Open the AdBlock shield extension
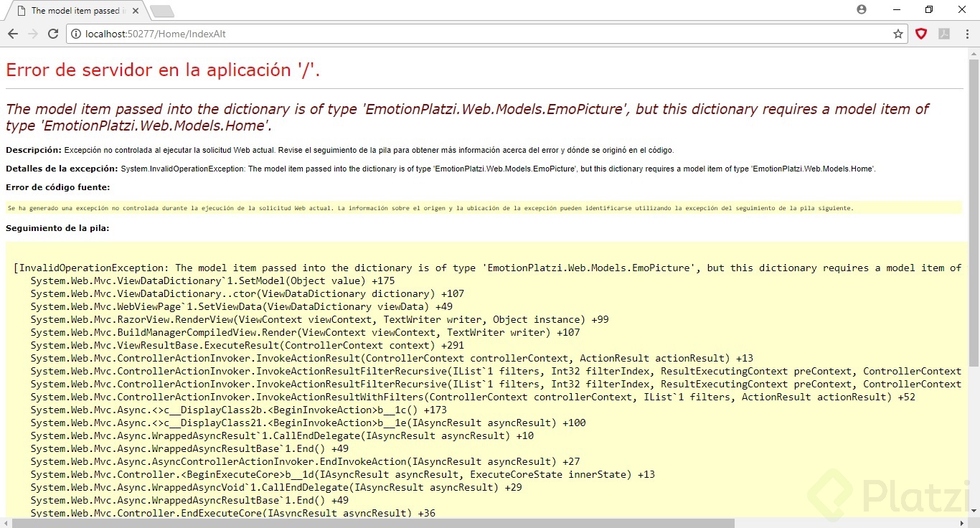This screenshot has width=980, height=528. pyautogui.click(x=921, y=33)
